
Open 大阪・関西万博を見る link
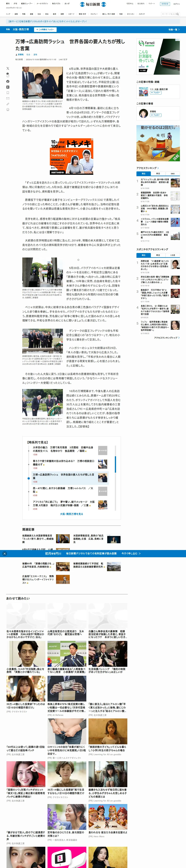72,514
